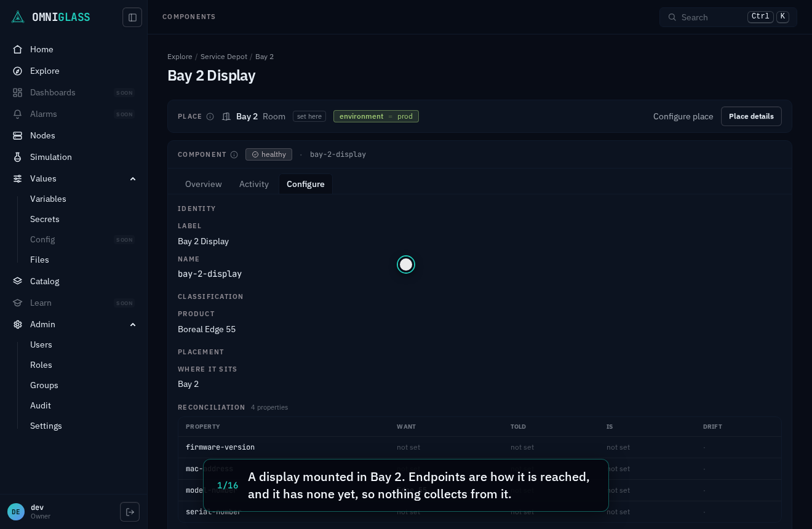The width and height of the screenshot is (812, 529).
Task: Open Secrets in the sidebar
Action: coord(45,219)
